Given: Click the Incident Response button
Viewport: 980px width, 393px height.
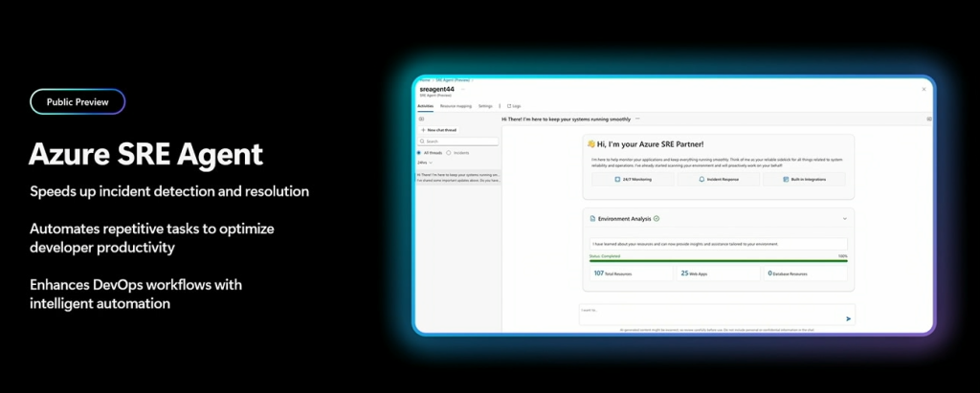Looking at the screenshot, I should (719, 180).
